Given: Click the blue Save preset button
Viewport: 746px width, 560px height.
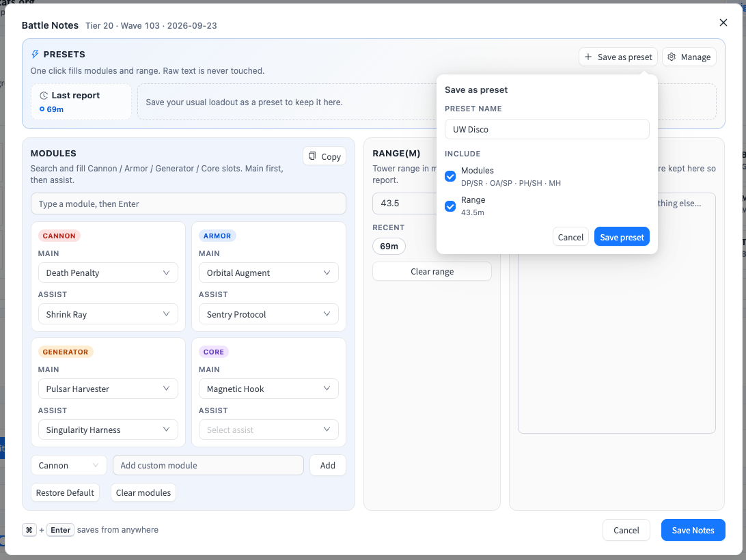Looking at the screenshot, I should (x=622, y=237).
